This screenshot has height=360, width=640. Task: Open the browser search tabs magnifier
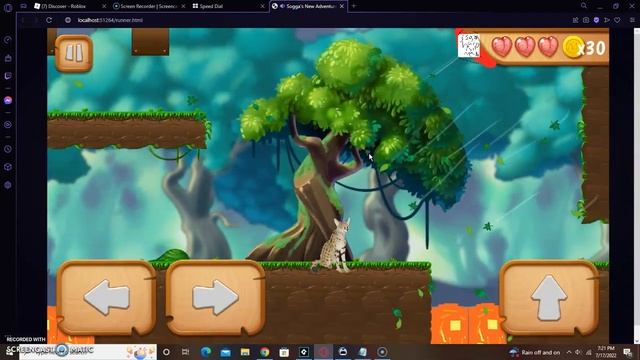[584, 6]
